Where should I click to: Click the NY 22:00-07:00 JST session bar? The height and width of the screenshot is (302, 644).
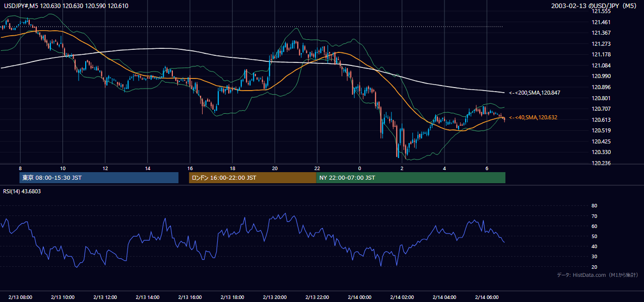(411, 178)
